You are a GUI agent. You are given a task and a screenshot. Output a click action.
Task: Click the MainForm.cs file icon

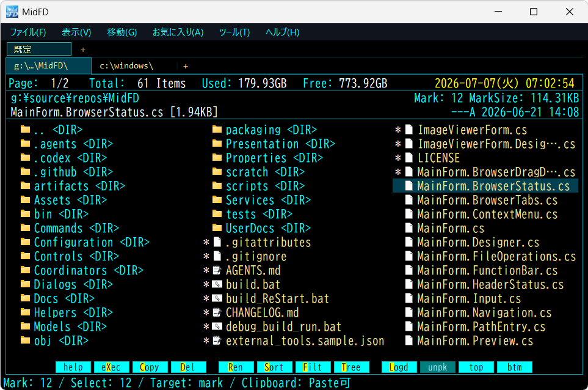[x=409, y=228]
